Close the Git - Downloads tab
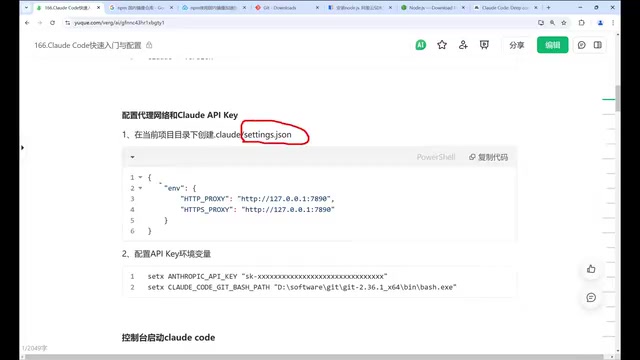The height and width of the screenshot is (360, 640). [x=317, y=8]
